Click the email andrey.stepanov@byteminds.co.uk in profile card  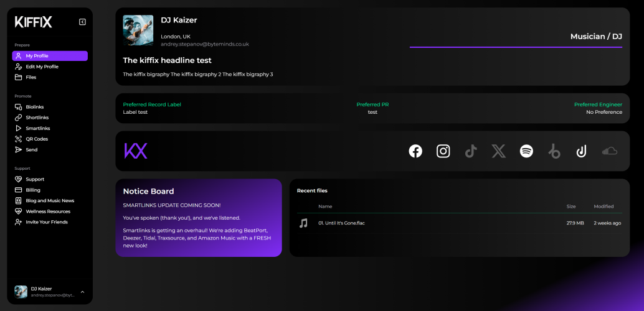(x=205, y=44)
